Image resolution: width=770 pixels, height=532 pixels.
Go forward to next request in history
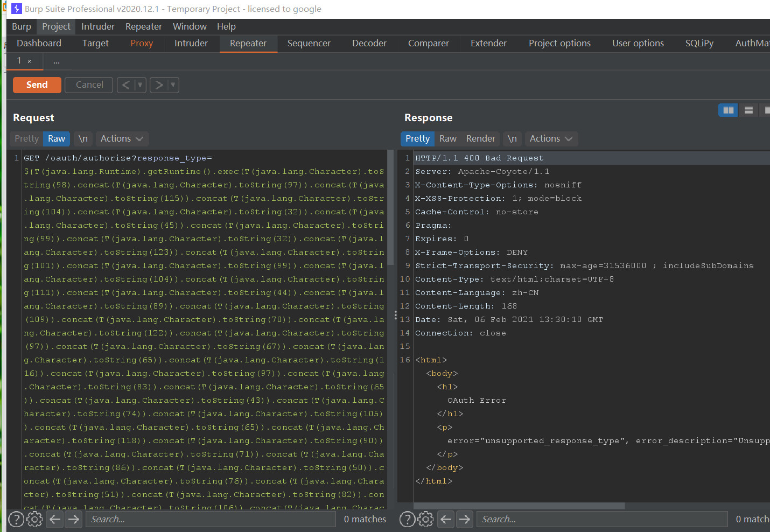click(x=158, y=85)
